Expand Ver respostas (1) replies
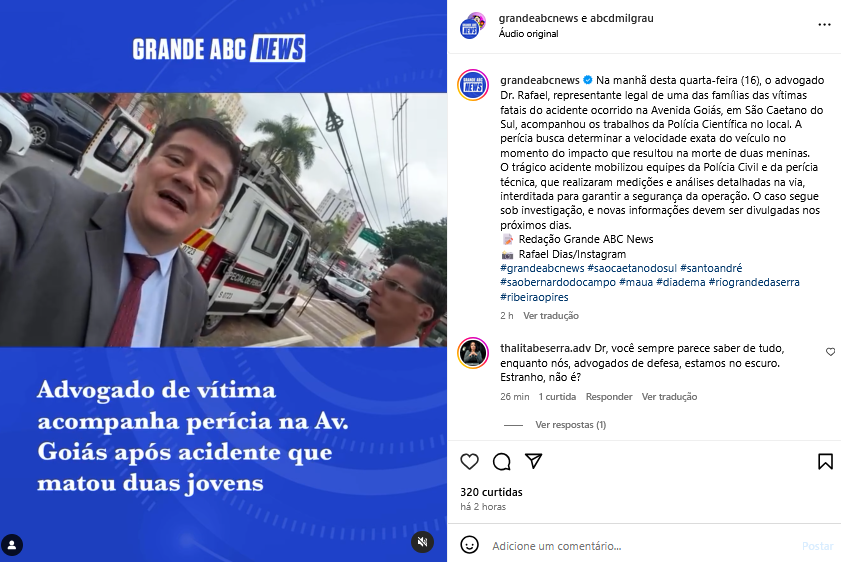841x562 pixels. click(x=571, y=425)
